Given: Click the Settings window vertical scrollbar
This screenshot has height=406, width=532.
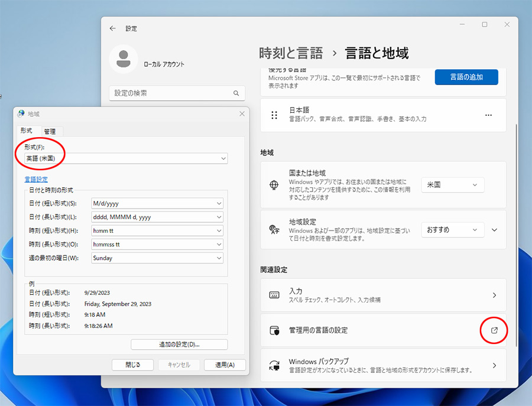Looking at the screenshot, I should [516, 235].
